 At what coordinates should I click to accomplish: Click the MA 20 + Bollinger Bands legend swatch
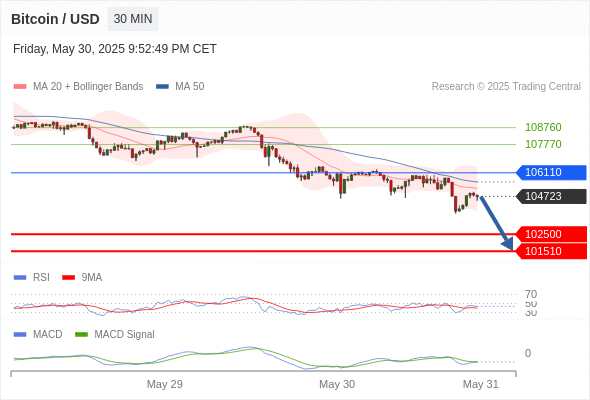coord(20,87)
